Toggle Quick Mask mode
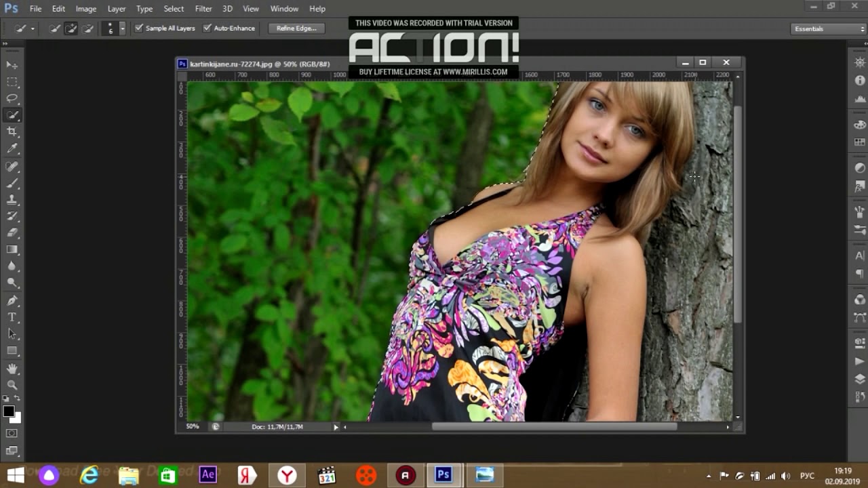 pyautogui.click(x=12, y=433)
